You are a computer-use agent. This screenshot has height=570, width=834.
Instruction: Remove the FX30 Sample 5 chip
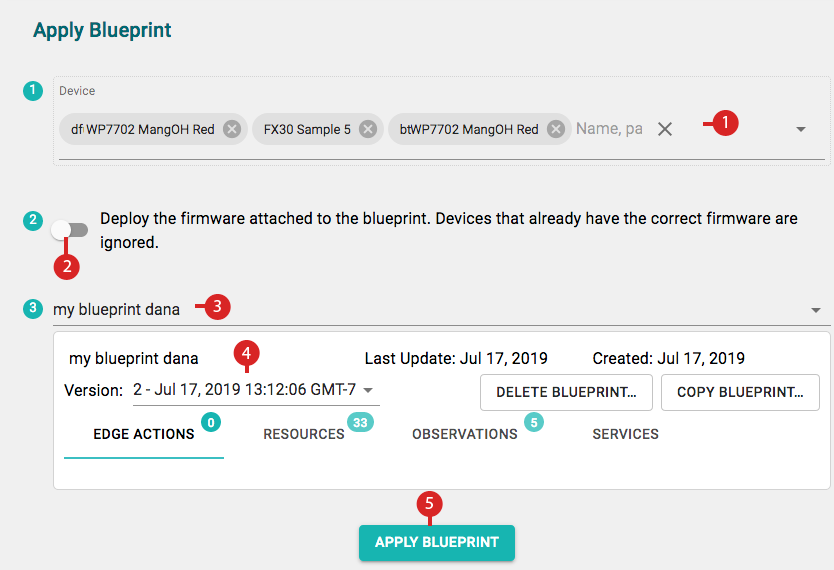click(368, 129)
